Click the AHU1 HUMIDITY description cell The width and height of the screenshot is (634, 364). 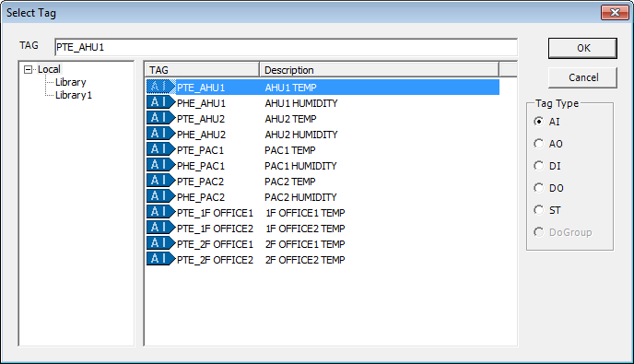tap(301, 103)
